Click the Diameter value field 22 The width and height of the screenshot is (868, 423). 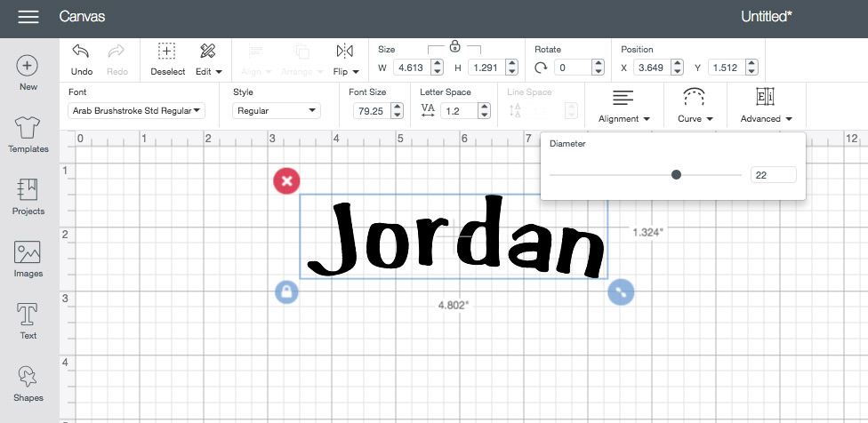(774, 175)
